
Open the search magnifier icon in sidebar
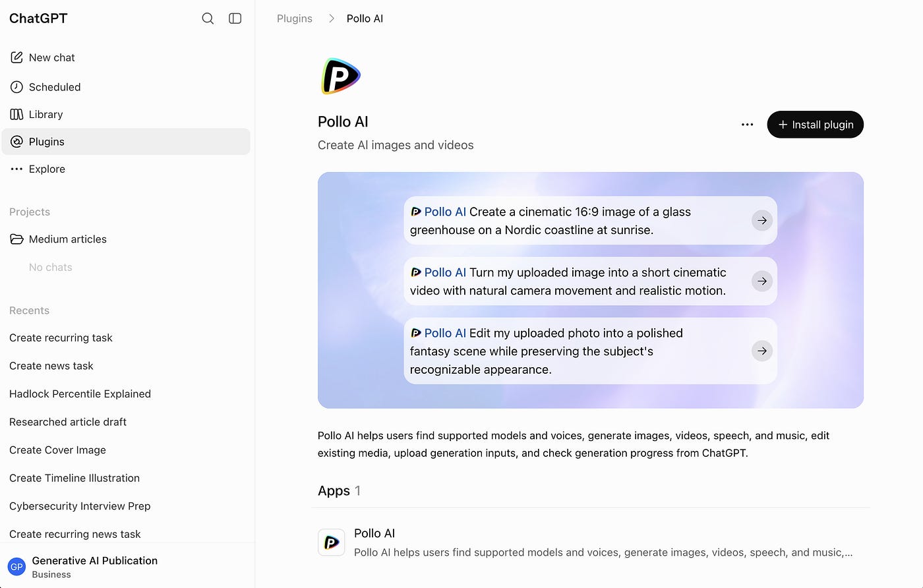(208, 18)
